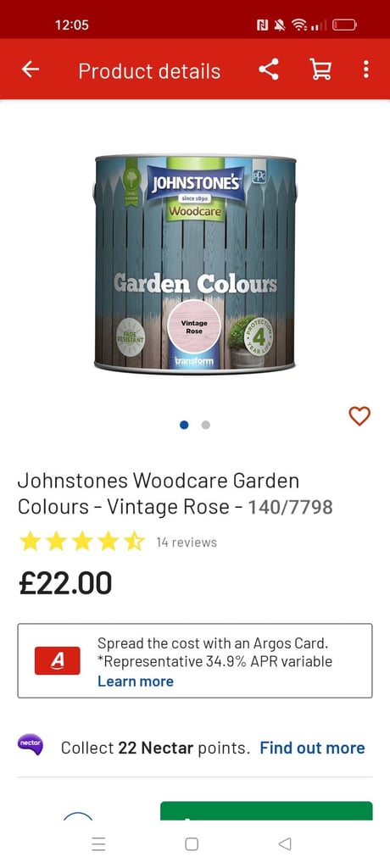
Task: Add product to wishlist heart
Action: tap(359, 415)
